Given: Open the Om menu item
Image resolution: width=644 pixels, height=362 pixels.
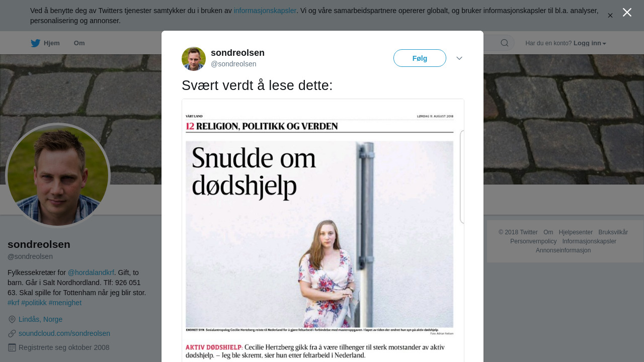Looking at the screenshot, I should 79,43.
